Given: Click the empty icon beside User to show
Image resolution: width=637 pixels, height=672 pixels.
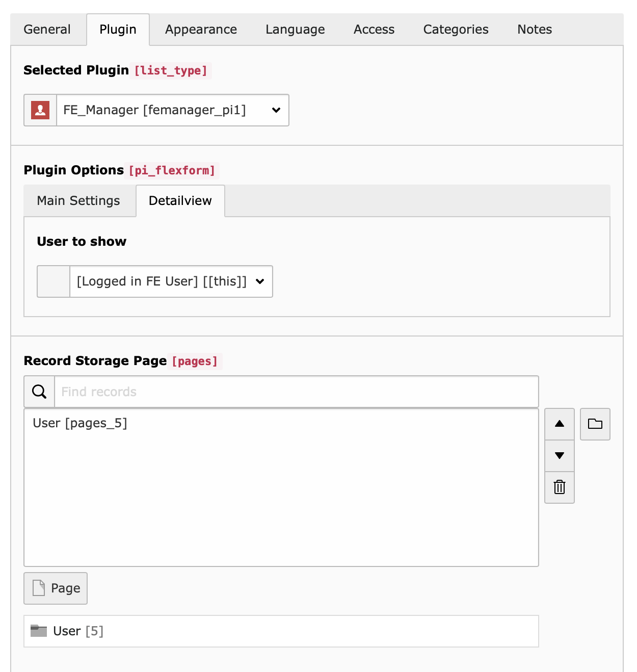Looking at the screenshot, I should click(54, 281).
